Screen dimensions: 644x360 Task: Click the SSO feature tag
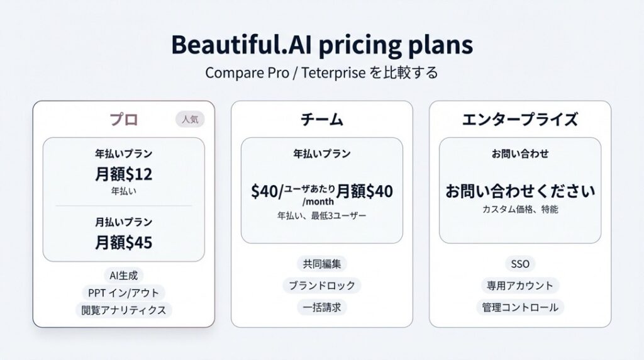click(x=519, y=264)
